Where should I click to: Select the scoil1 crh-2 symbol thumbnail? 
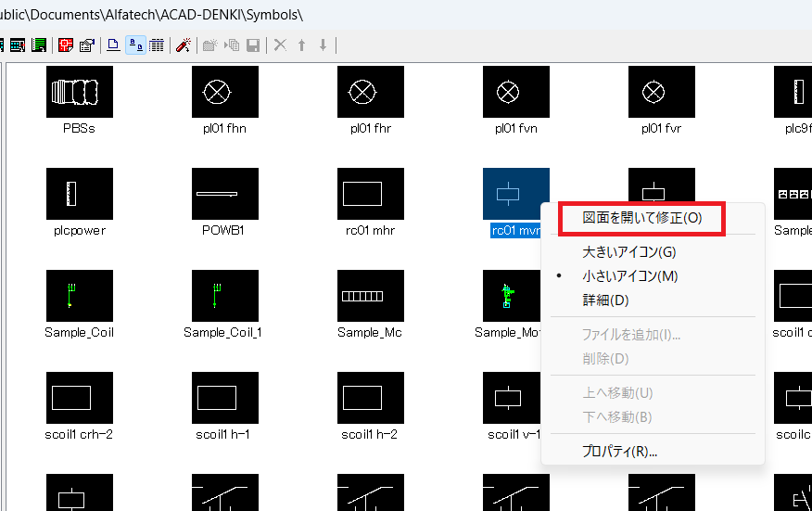79,398
